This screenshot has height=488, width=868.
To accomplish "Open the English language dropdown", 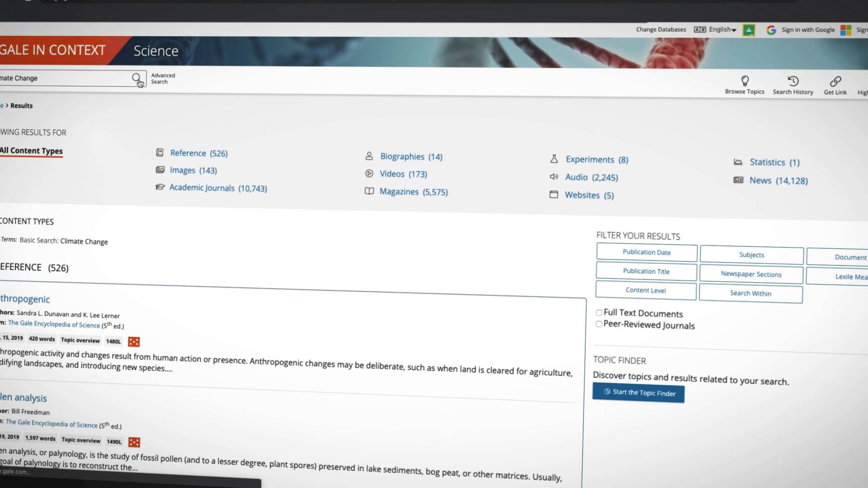I will point(721,29).
